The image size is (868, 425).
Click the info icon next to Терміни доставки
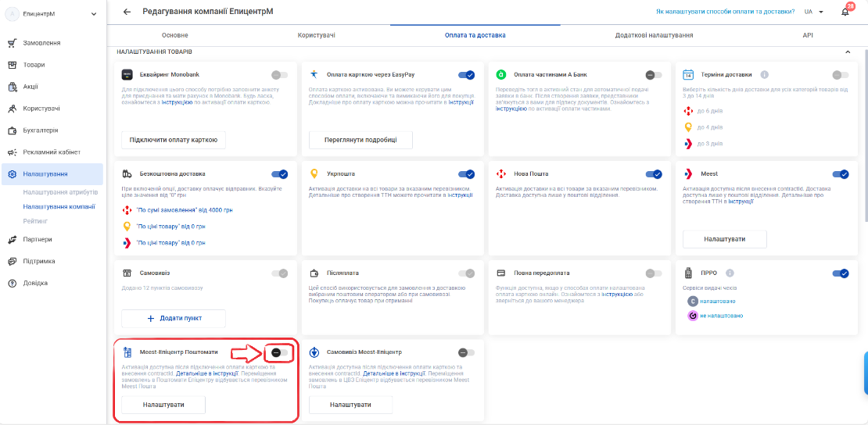tap(764, 74)
